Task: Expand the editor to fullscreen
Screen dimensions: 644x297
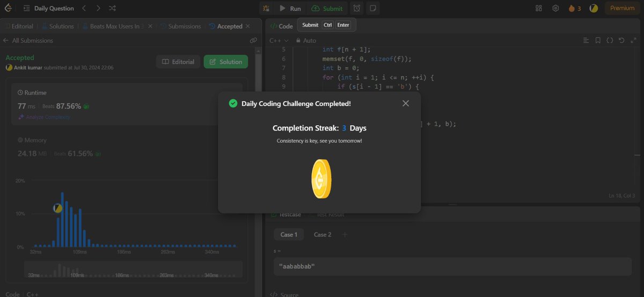Action: pos(633,40)
